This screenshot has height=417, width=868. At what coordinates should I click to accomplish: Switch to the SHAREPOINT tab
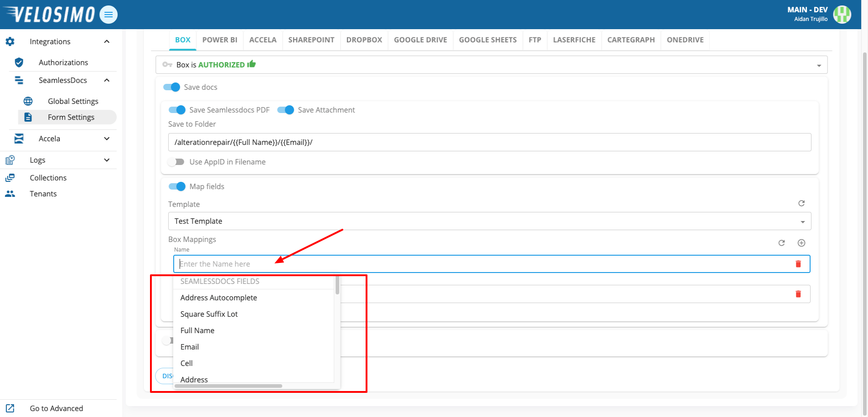[311, 40]
